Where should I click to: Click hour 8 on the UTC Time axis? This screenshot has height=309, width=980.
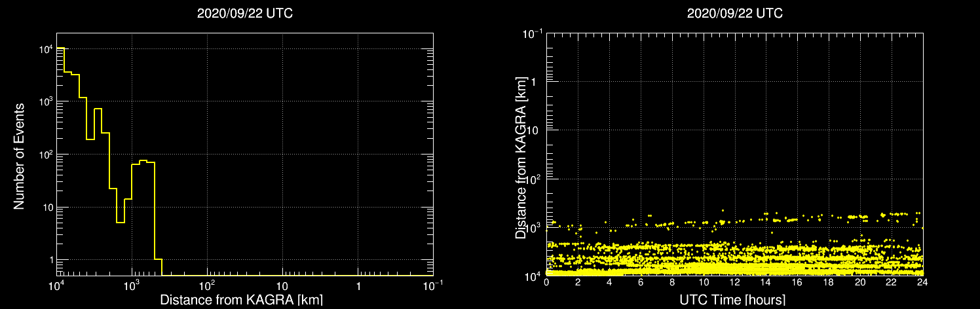point(671,282)
